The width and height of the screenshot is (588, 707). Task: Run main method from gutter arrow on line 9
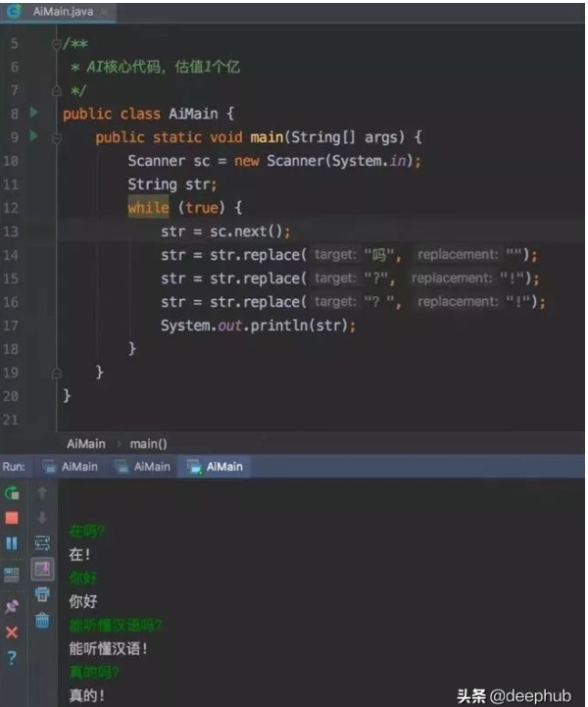[x=33, y=135]
